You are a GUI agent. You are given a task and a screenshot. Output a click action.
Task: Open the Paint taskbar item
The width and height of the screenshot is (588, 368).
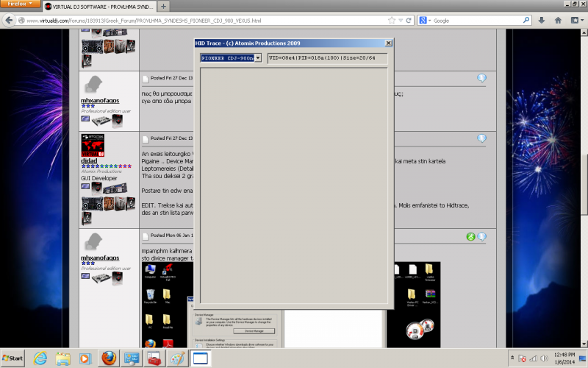click(177, 358)
